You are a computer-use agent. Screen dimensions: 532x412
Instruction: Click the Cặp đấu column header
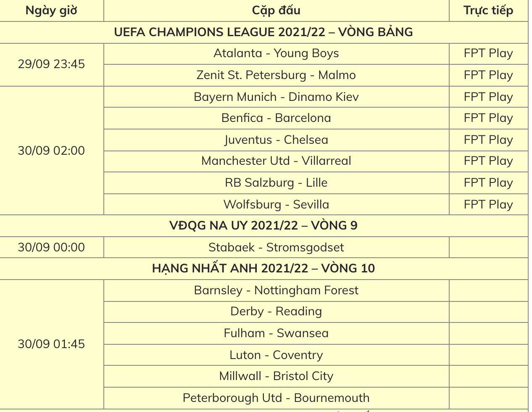tap(276, 11)
